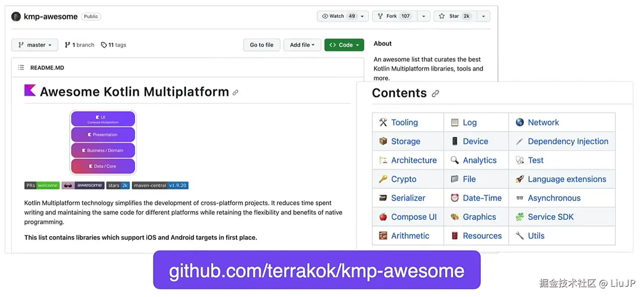
Task: Click the Serializer card icon
Action: tap(383, 198)
